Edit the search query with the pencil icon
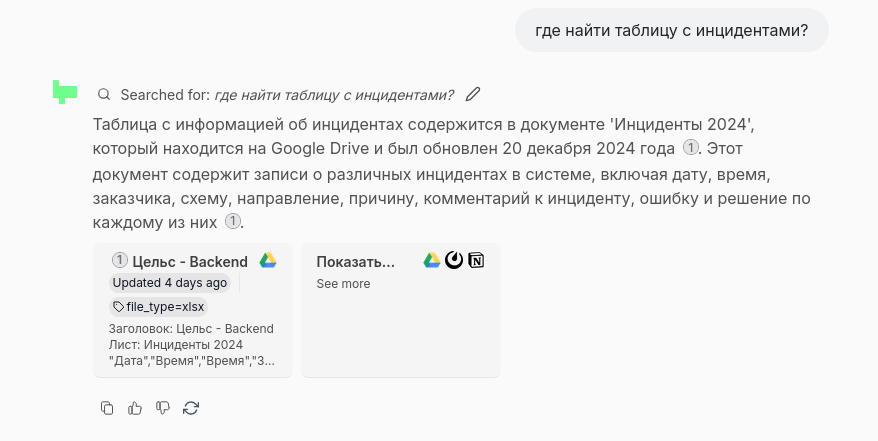This screenshot has height=441, width=878. pyautogui.click(x=473, y=94)
